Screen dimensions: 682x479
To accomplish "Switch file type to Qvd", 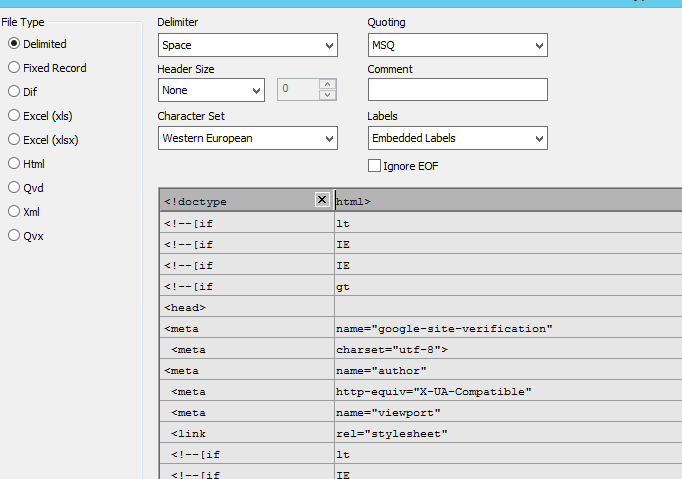I will click(x=14, y=188).
